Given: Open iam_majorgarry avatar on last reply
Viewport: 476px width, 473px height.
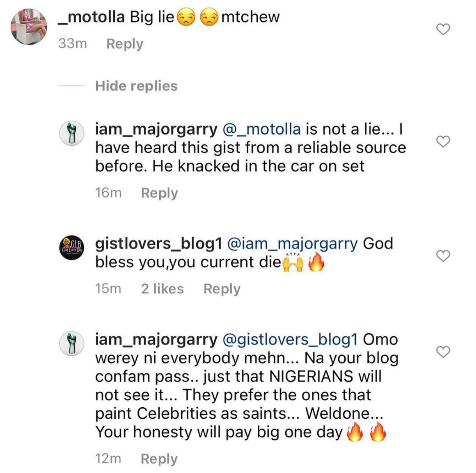Looking at the screenshot, I should pos(72,343).
